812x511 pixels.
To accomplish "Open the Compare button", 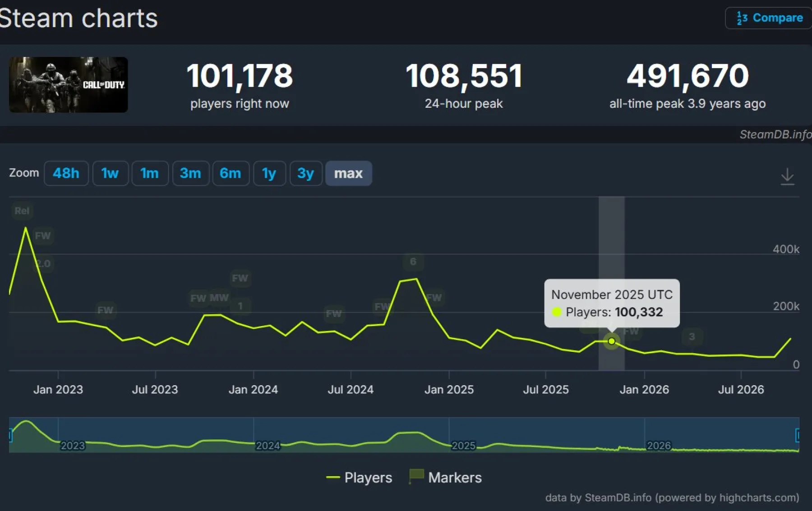I will pyautogui.click(x=769, y=18).
